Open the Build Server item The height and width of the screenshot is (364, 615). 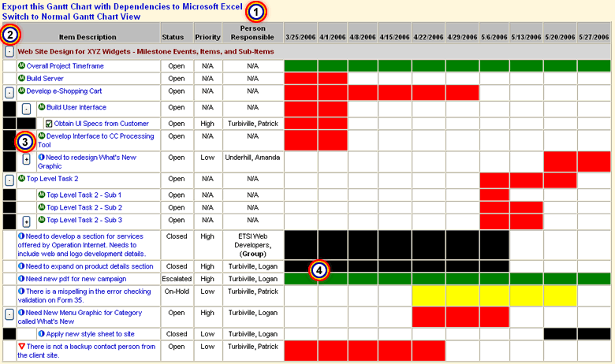click(45, 78)
